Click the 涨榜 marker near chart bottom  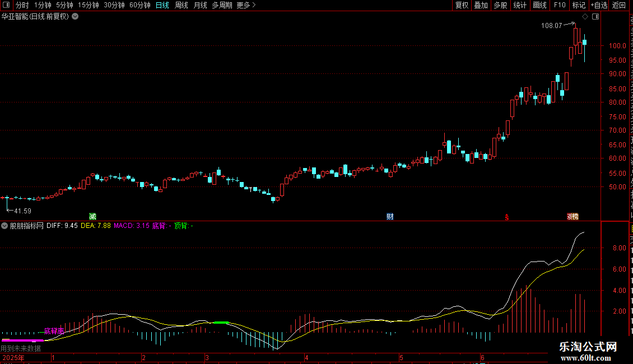click(573, 217)
